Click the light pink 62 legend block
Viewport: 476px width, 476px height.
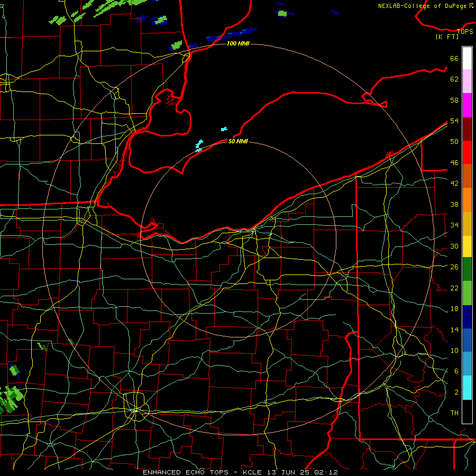tap(467, 81)
